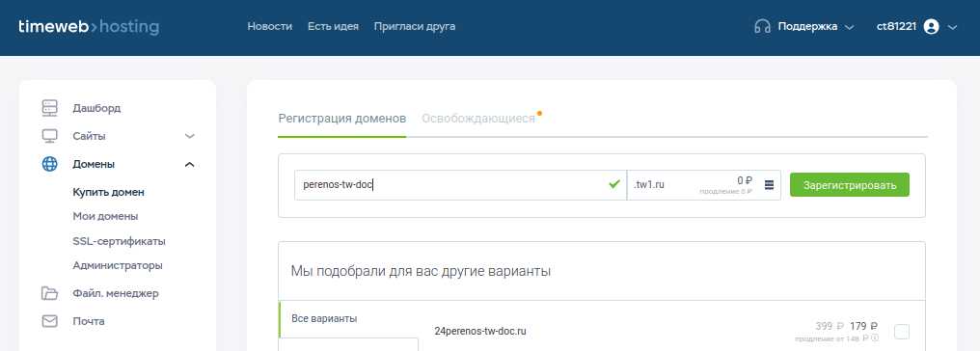
Task: Expand the Поддержка dropdown
Action: click(x=849, y=27)
